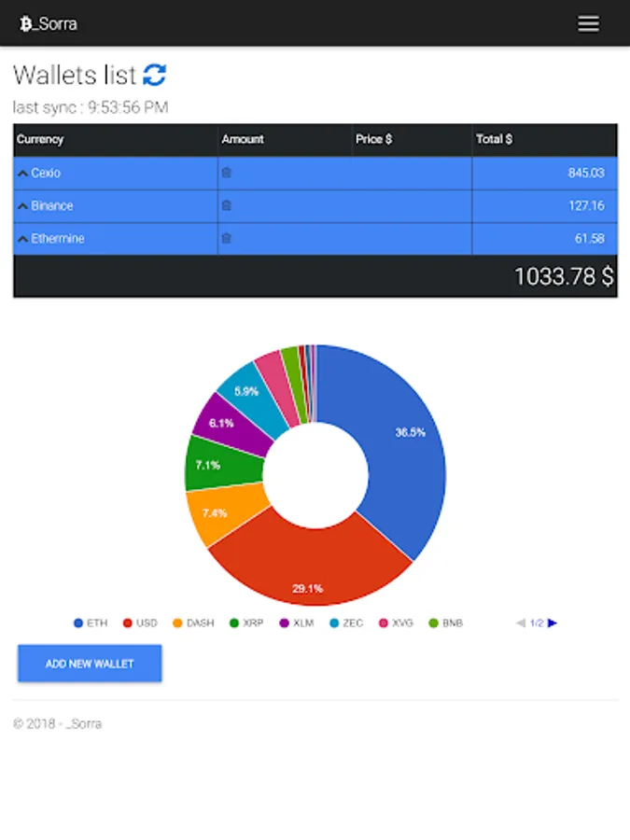Go to next legend page arrow
This screenshot has width=630, height=840.
coord(553,623)
